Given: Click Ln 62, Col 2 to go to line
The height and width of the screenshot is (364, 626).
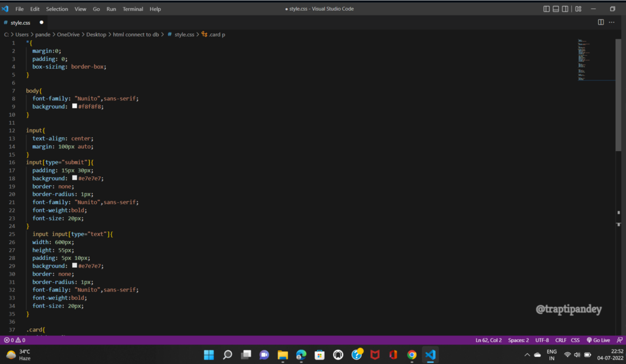Looking at the screenshot, I should click(x=489, y=340).
